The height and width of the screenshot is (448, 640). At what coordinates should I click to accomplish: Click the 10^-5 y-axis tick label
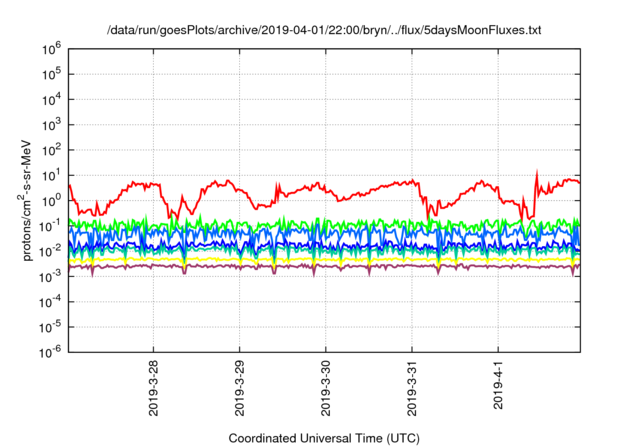50,327
